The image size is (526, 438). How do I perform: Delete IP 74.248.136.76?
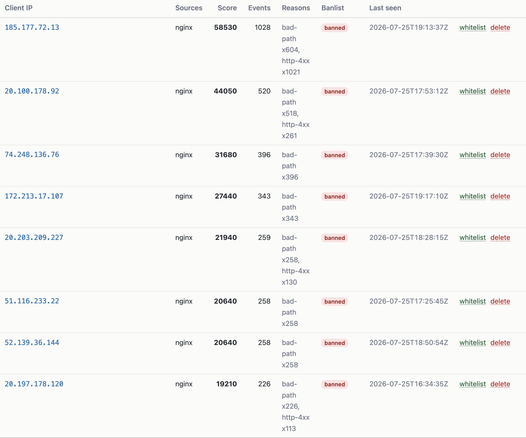[x=500, y=155]
